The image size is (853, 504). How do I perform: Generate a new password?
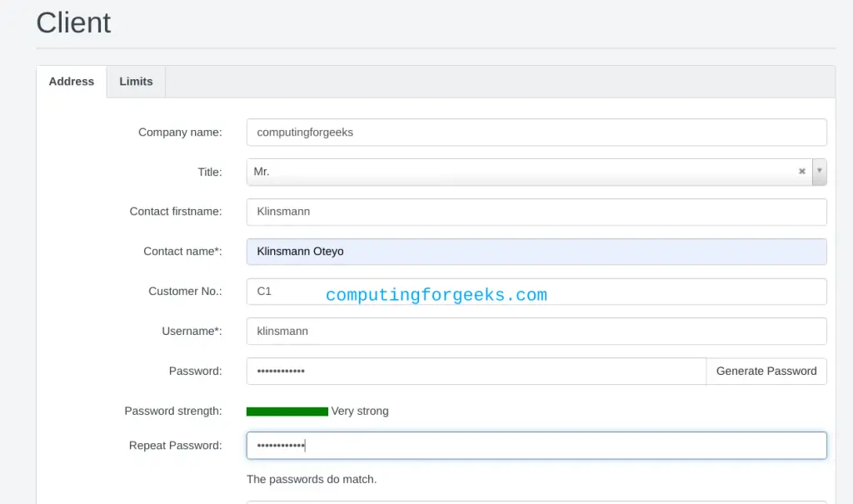pyautogui.click(x=766, y=372)
